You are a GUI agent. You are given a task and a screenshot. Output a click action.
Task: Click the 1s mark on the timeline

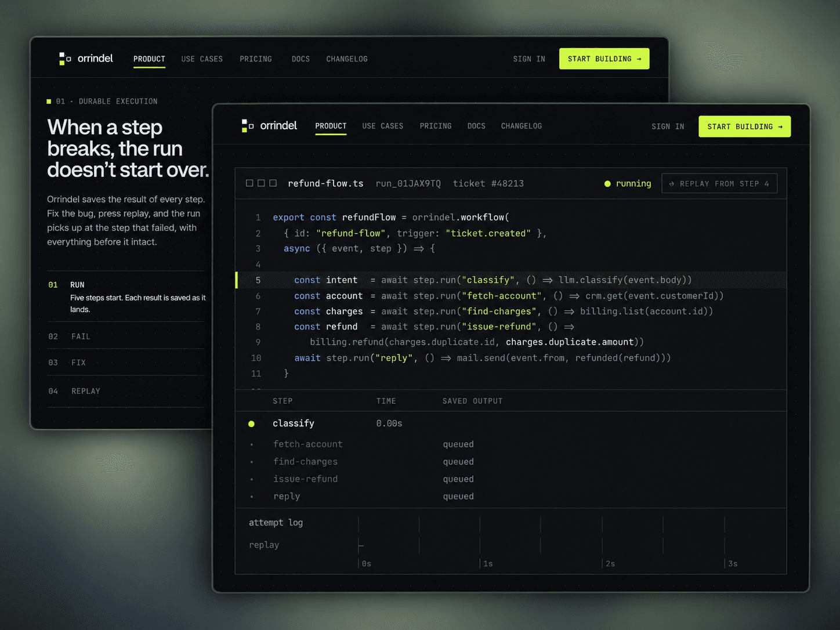point(488,563)
